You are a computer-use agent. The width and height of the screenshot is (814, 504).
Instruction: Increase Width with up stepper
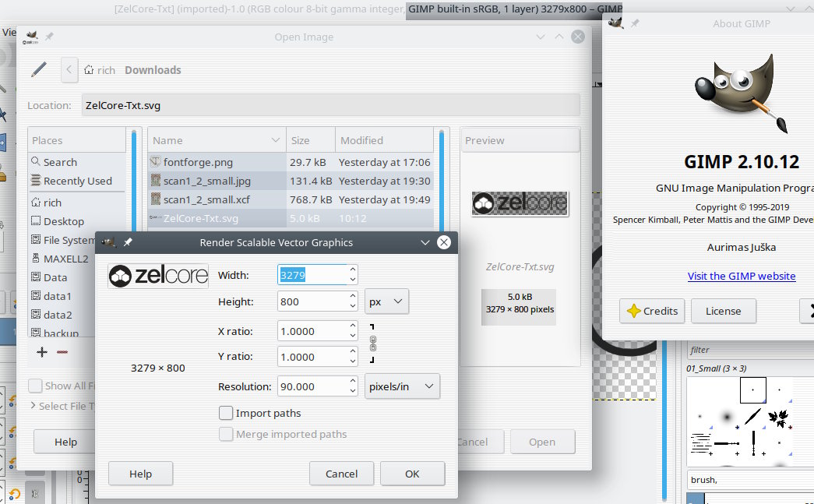tap(353, 270)
